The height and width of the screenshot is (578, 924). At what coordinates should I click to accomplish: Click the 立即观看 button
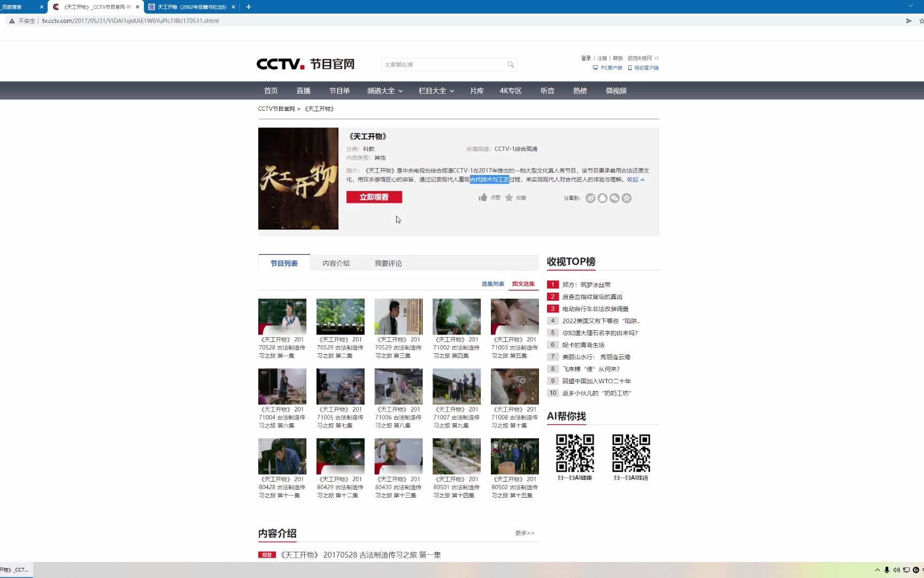pyautogui.click(x=374, y=197)
